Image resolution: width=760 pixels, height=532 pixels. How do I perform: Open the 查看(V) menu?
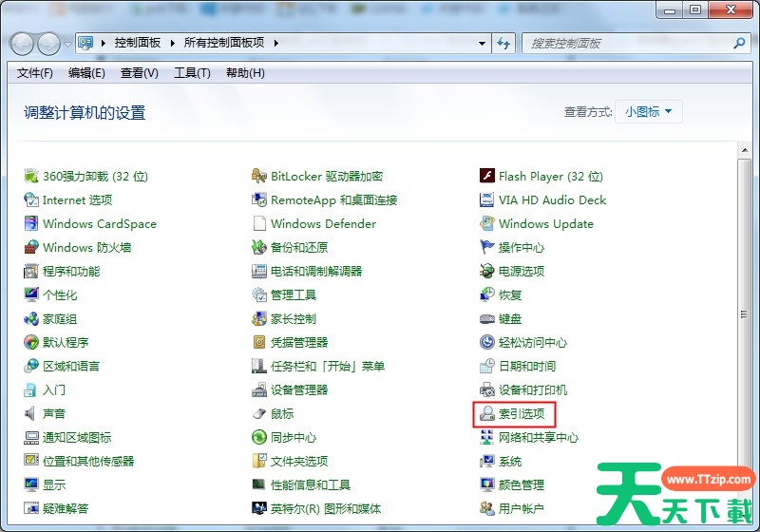(x=140, y=73)
